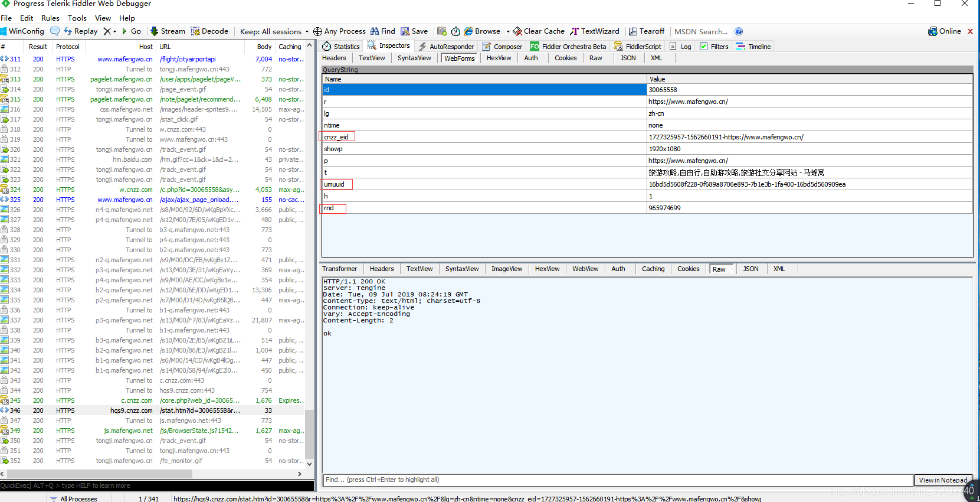The image size is (980, 502).
Task: Click the Online status indicator
Action: (x=945, y=31)
